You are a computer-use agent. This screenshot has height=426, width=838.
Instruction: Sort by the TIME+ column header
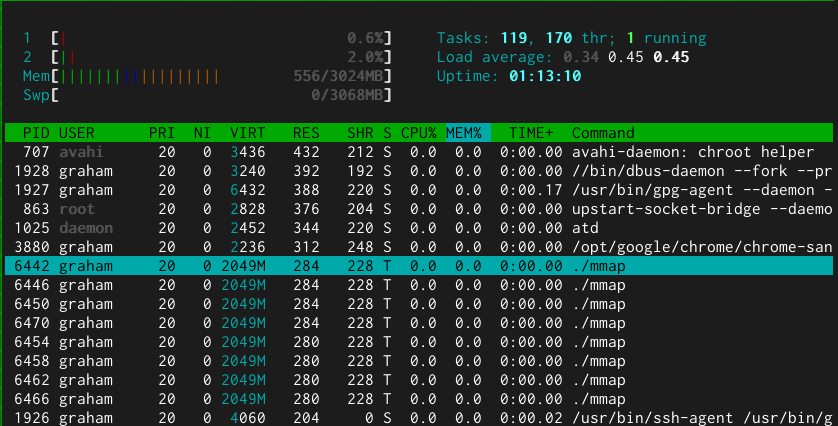(x=530, y=133)
